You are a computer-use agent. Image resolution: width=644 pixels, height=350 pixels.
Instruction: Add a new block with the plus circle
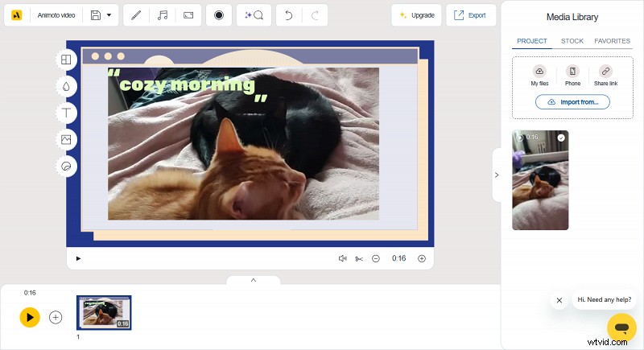(56, 318)
